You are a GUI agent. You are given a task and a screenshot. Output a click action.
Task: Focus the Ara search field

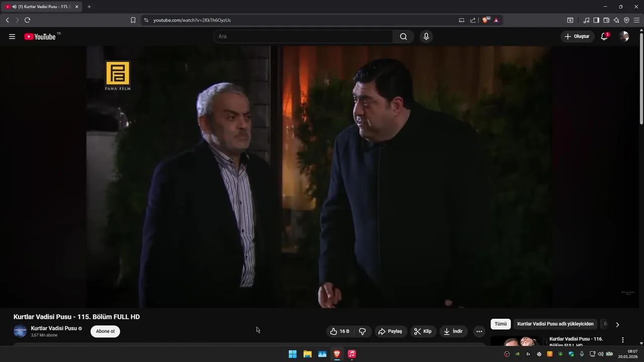[x=303, y=37]
